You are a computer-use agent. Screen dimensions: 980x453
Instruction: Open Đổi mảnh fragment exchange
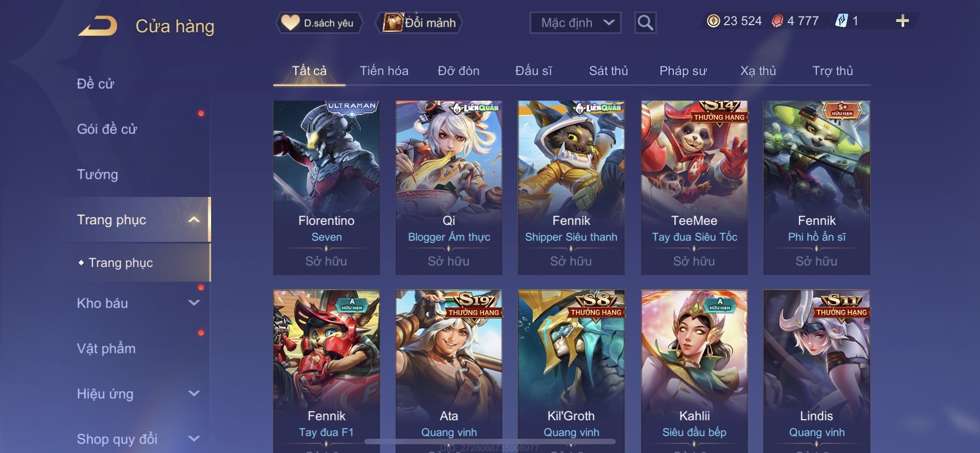[x=419, y=22]
